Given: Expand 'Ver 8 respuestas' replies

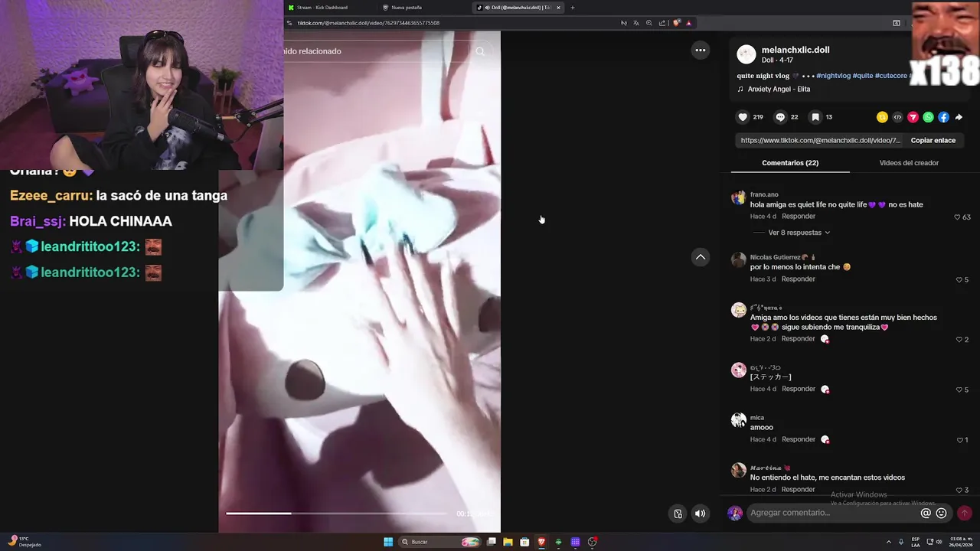Looking at the screenshot, I should [x=799, y=233].
